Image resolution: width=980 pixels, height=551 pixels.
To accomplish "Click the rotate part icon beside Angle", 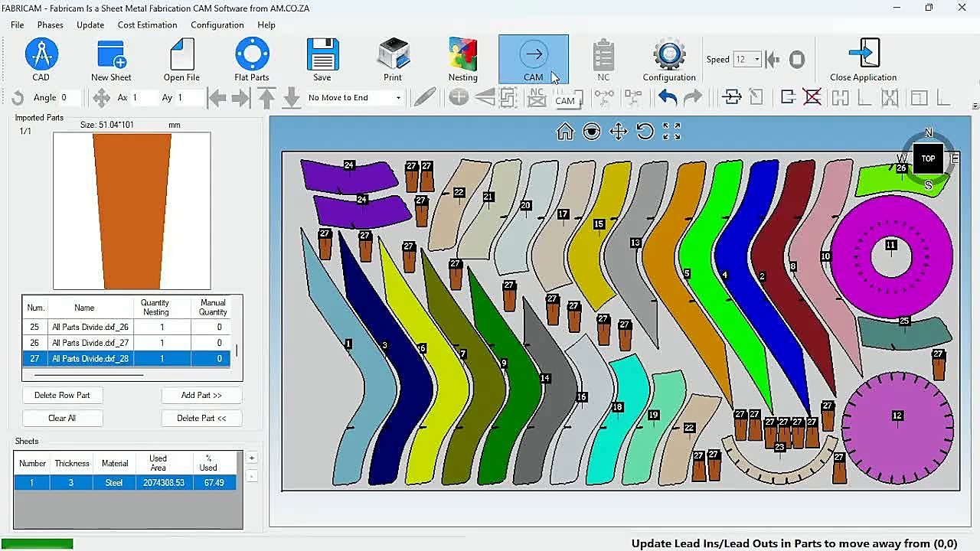I will coord(18,97).
